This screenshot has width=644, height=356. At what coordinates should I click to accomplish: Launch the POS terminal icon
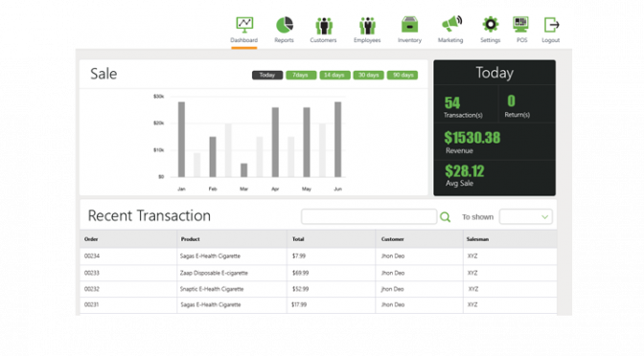coord(520,25)
